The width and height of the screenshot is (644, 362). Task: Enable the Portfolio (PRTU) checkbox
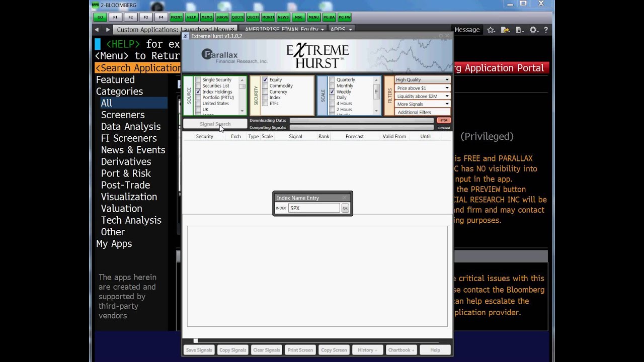pyautogui.click(x=198, y=98)
